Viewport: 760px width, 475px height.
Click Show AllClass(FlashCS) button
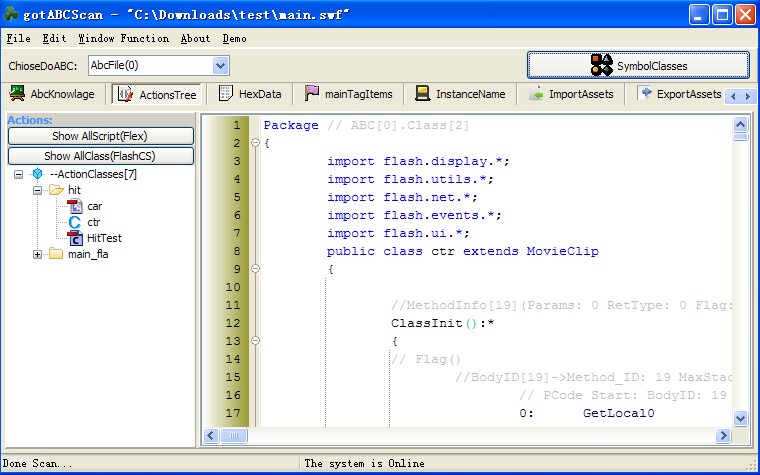click(x=100, y=156)
